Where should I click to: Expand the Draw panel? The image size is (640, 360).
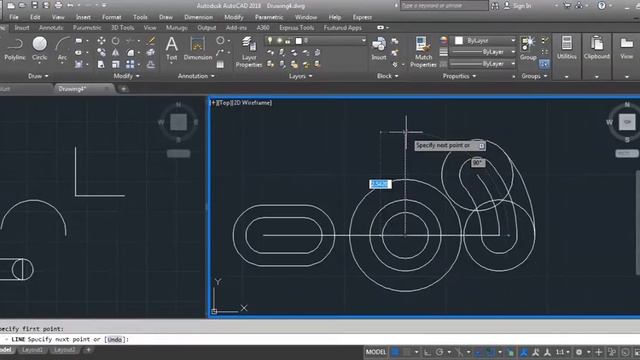click(38, 76)
